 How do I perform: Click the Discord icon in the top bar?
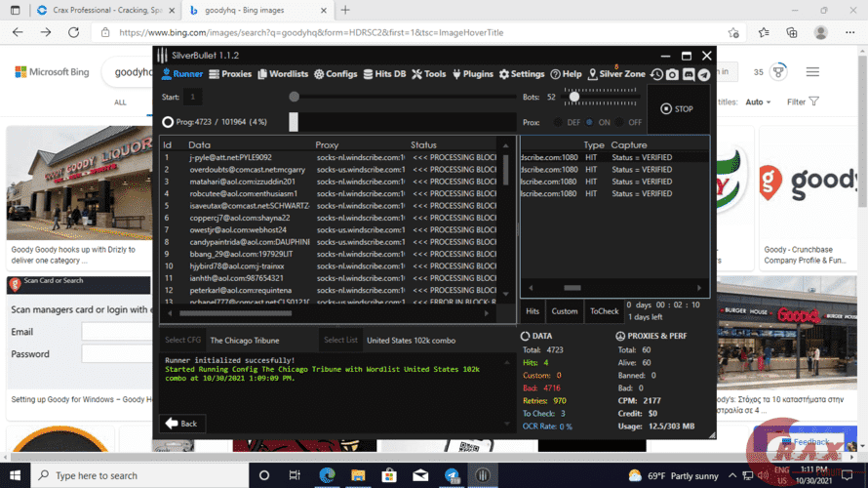click(x=689, y=75)
